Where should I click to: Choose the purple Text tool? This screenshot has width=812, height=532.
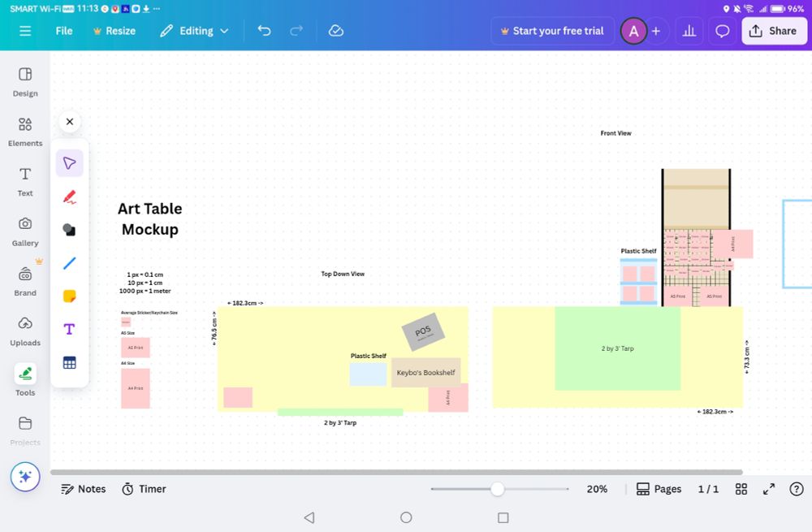coord(69,330)
